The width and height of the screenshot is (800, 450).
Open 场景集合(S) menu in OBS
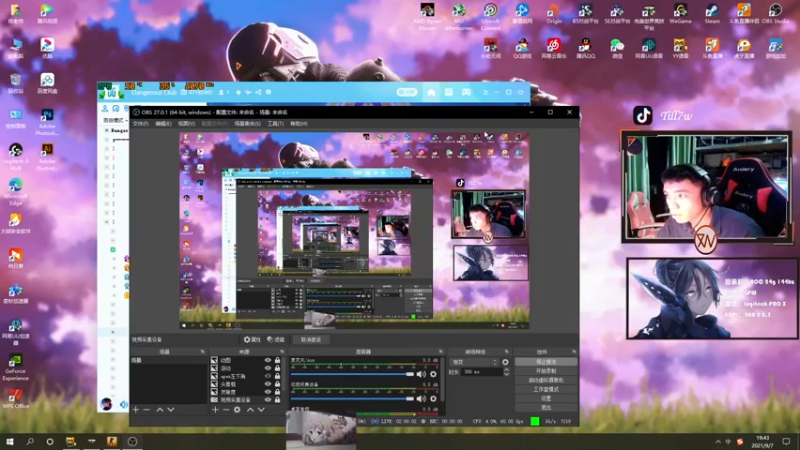[x=247, y=123]
